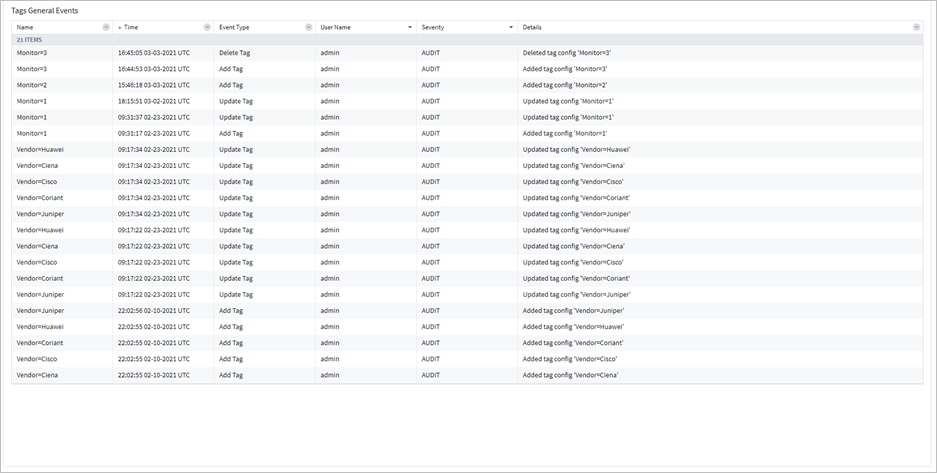The height and width of the screenshot is (473, 937).
Task: Open the Details column filter icon
Action: coord(916,27)
